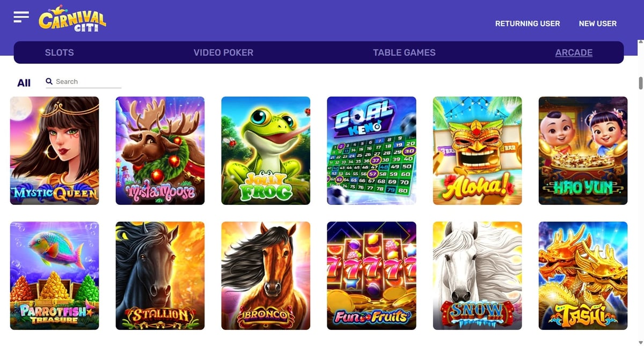Click the Returning User link
Screen dimensions: 644x346
point(528,24)
